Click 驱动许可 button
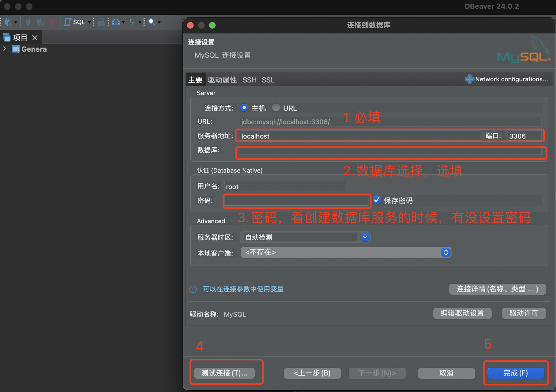Image resolution: width=556 pixels, height=392 pixels. [x=524, y=313]
